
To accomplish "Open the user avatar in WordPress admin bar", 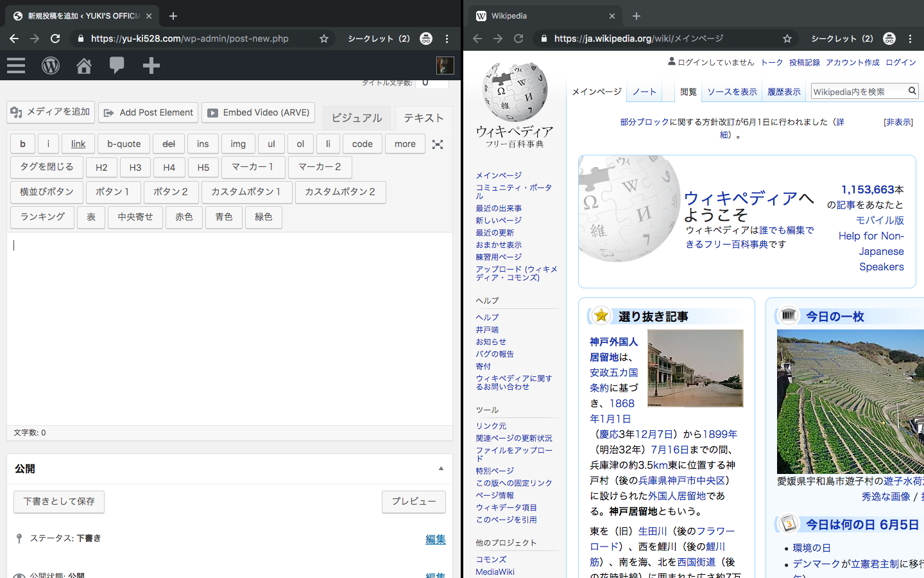I will coord(445,66).
